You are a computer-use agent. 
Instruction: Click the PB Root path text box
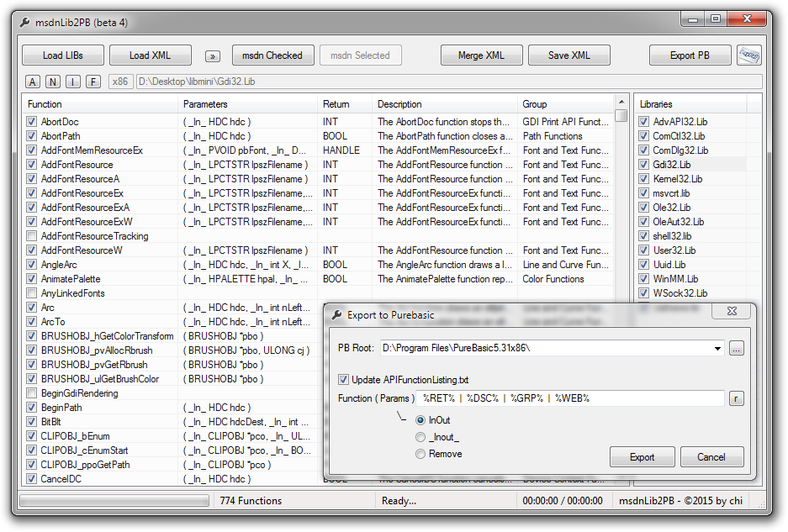(546, 348)
